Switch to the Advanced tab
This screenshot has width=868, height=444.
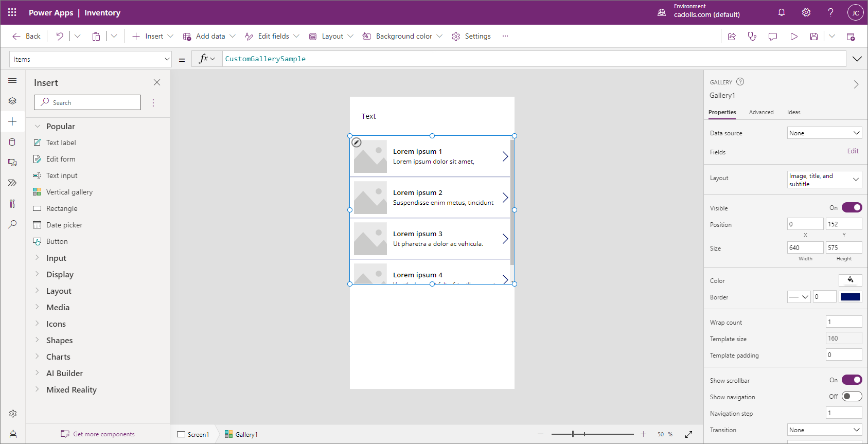(x=761, y=112)
